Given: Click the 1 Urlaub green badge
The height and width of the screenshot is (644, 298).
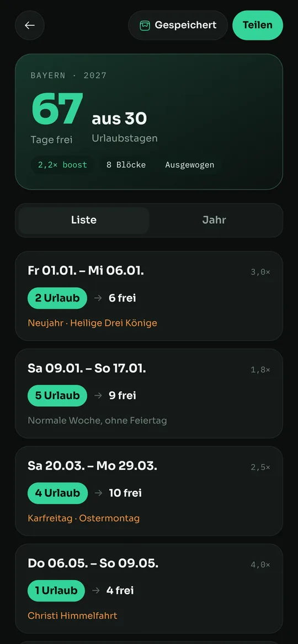Looking at the screenshot, I should 56,591.
